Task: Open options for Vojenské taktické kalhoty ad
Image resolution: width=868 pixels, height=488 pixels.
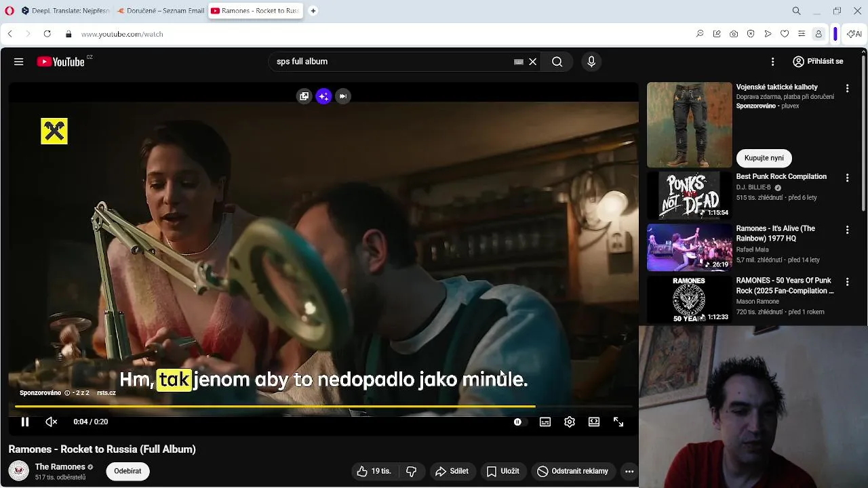Action: [847, 88]
